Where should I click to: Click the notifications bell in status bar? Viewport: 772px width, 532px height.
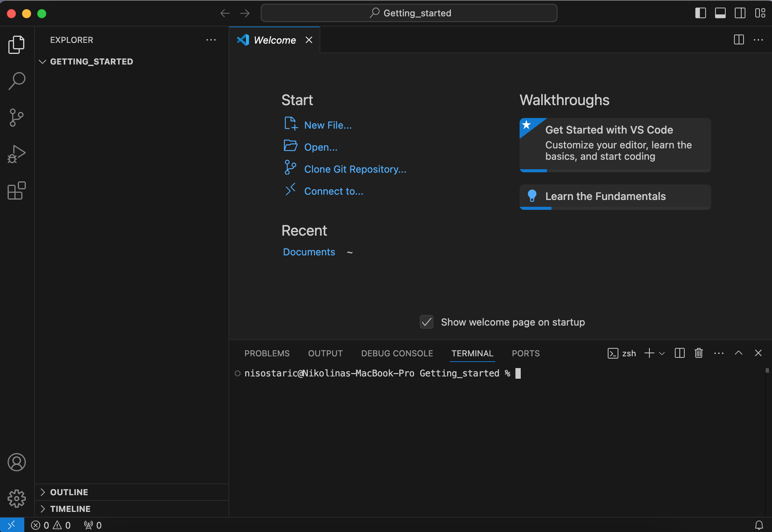759,525
